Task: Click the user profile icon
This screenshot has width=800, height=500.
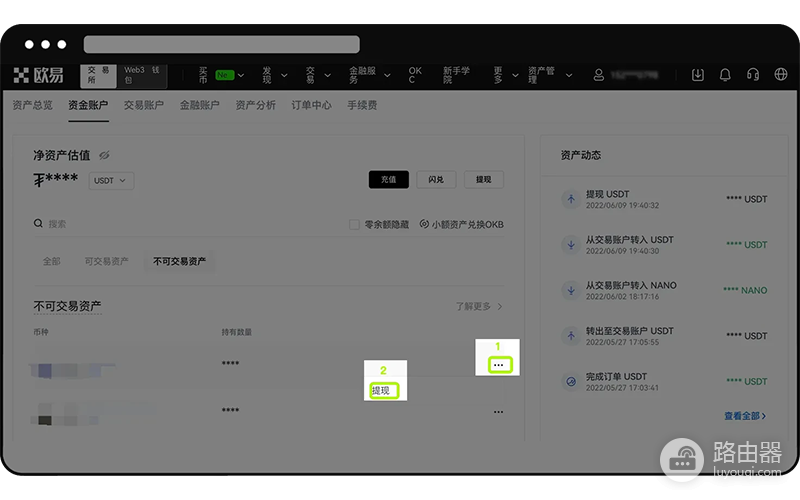Action: [598, 75]
